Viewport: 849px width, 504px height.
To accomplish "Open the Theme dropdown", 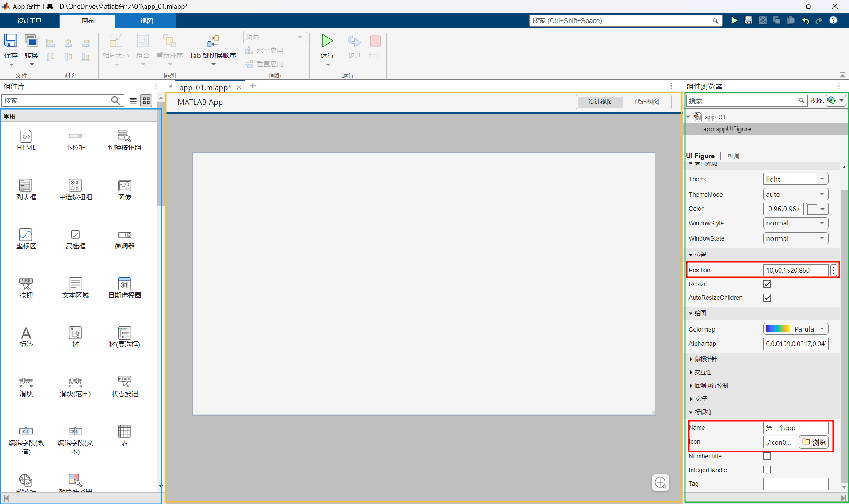I will click(822, 179).
